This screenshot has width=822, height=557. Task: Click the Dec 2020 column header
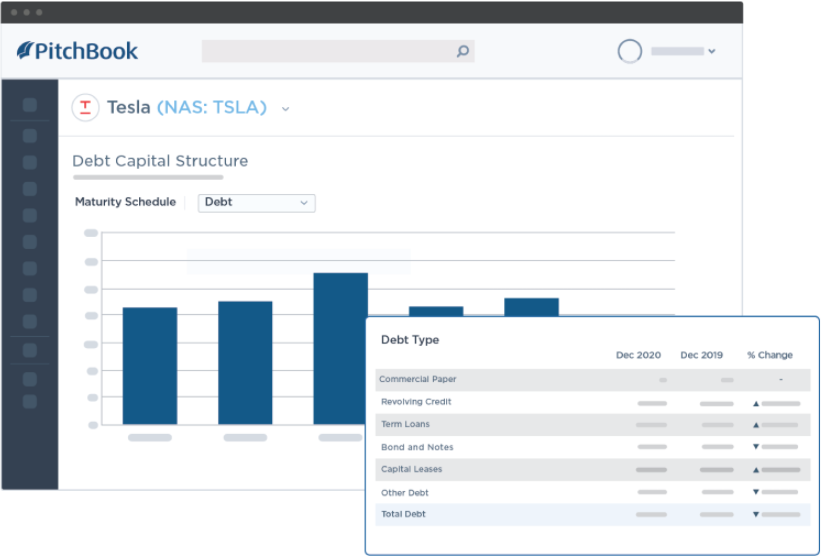pos(638,355)
